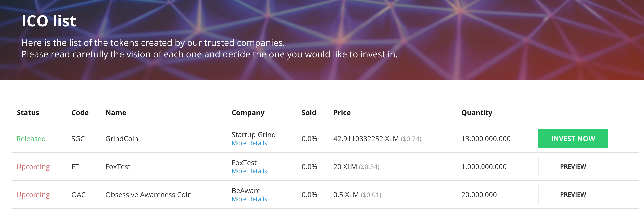
Task: Click the GrindCoin token name
Action: click(x=122, y=139)
